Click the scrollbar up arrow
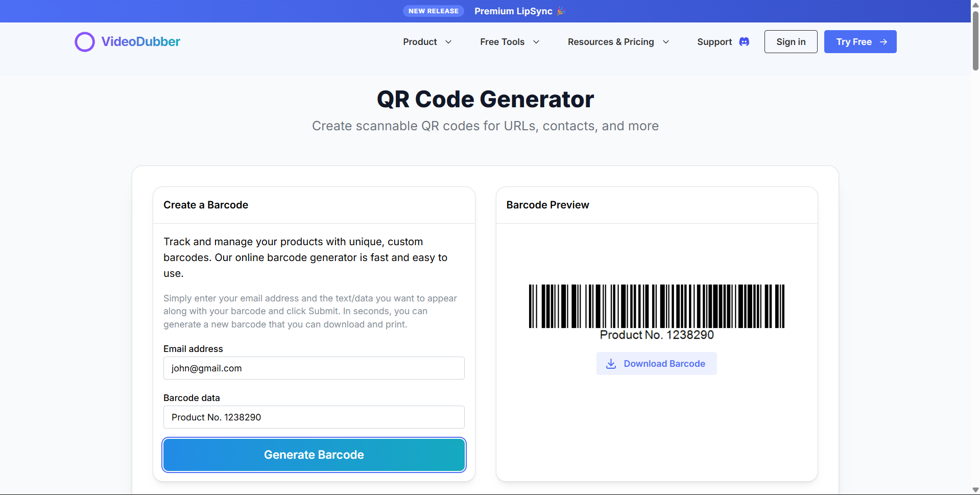This screenshot has height=495, width=980. [x=974, y=4]
